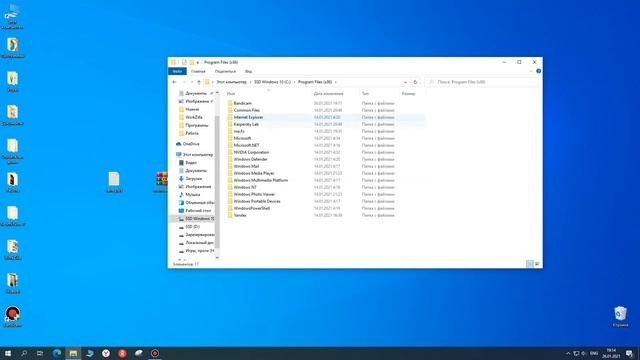640x360 pixels.
Task: Open the Bandicam folder
Action: [x=242, y=103]
